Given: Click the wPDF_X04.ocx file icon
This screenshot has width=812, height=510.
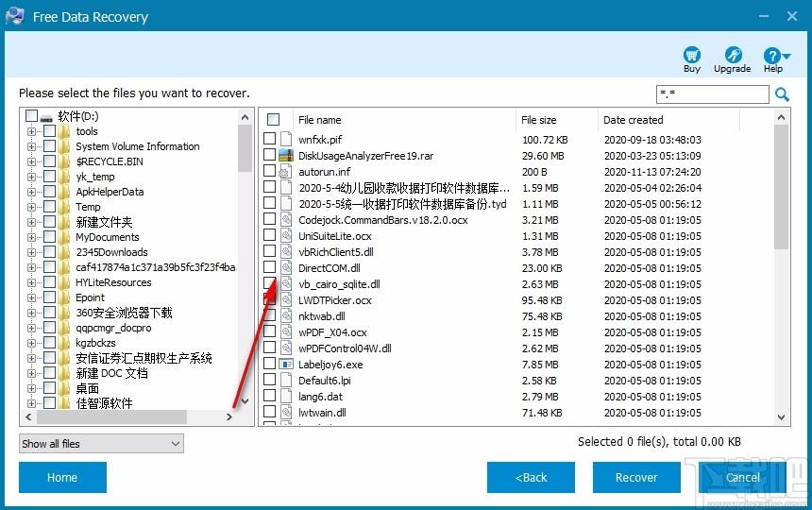Looking at the screenshot, I should coord(286,331).
